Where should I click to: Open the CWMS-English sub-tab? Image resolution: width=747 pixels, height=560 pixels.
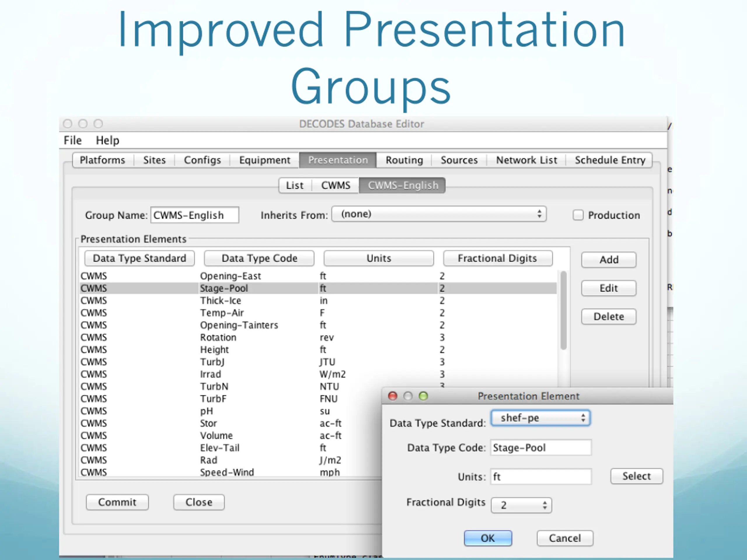coord(403,185)
